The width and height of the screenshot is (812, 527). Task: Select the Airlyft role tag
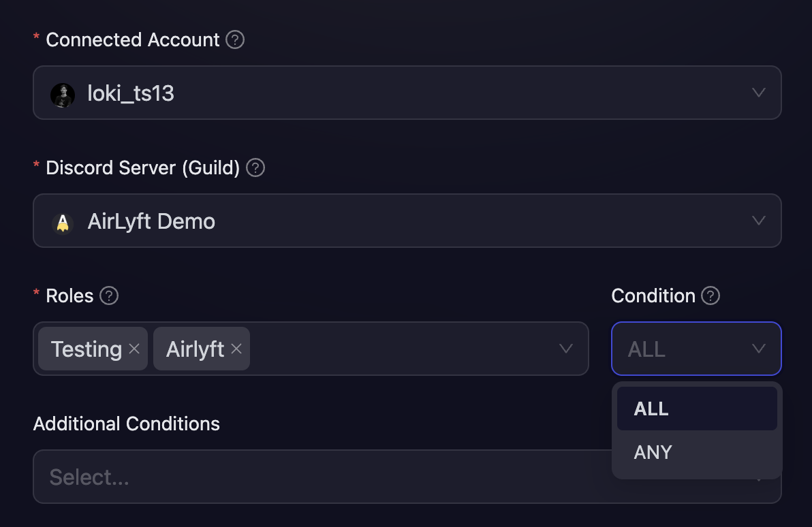[x=193, y=349]
